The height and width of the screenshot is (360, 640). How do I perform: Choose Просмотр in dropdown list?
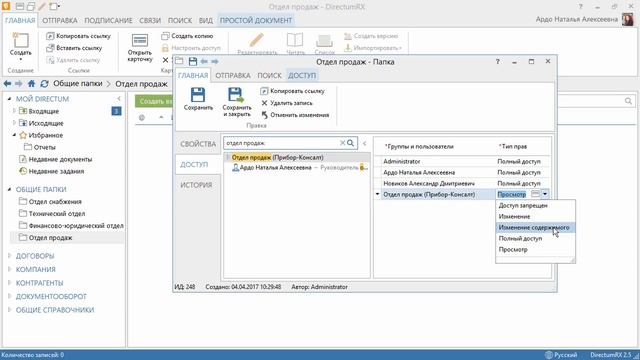point(536,250)
